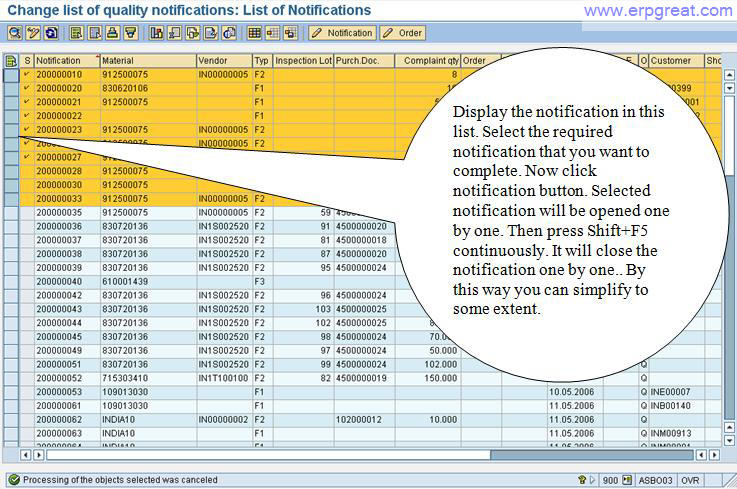Select row selector for notification 200000035

tap(11, 213)
